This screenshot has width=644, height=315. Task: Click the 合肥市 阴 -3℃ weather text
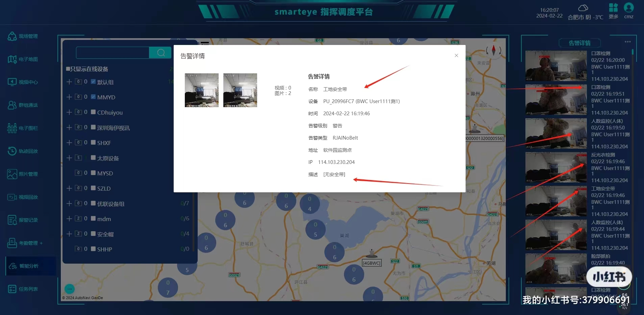[x=586, y=17]
